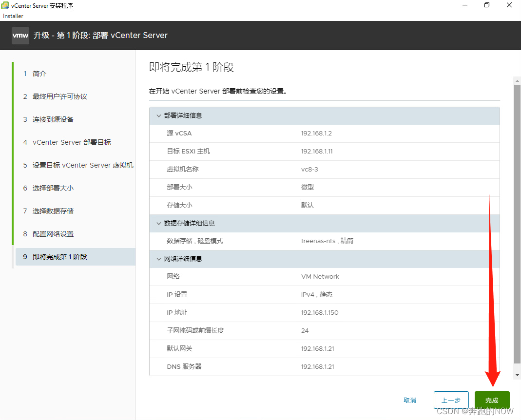Viewport: 521px width, 420px height.
Task: Click the 目标 ESXi 主机 label
Action: pos(189,151)
